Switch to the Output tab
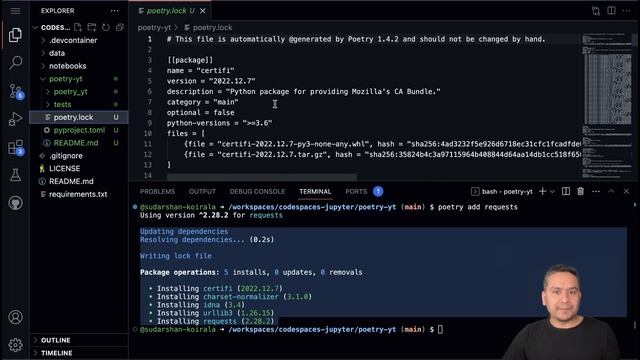Screen dimensions: 640x360 pos(202,191)
